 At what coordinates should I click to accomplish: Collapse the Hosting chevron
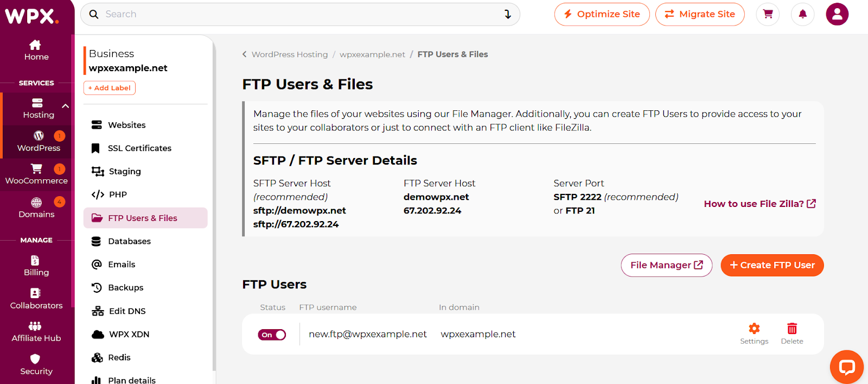point(66,106)
